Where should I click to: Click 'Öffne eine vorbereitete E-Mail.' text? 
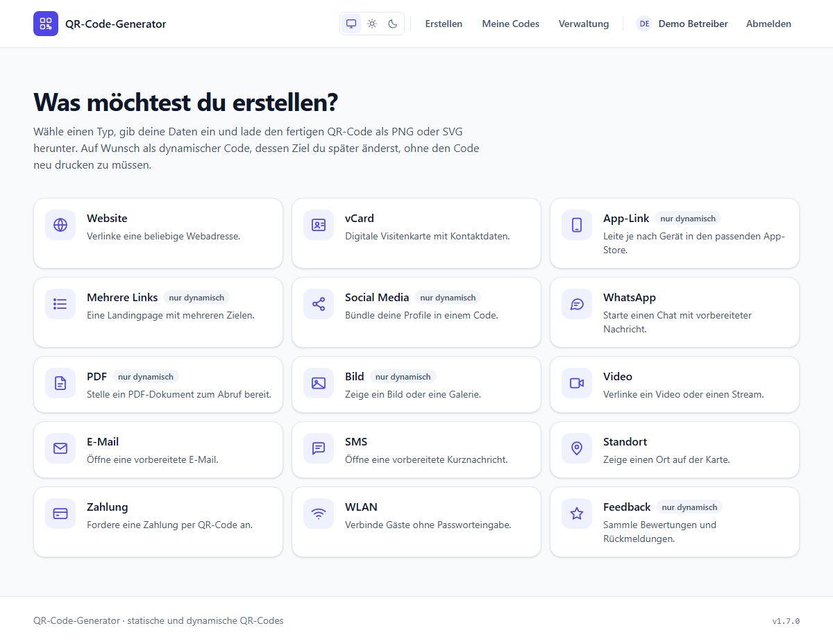point(153,459)
